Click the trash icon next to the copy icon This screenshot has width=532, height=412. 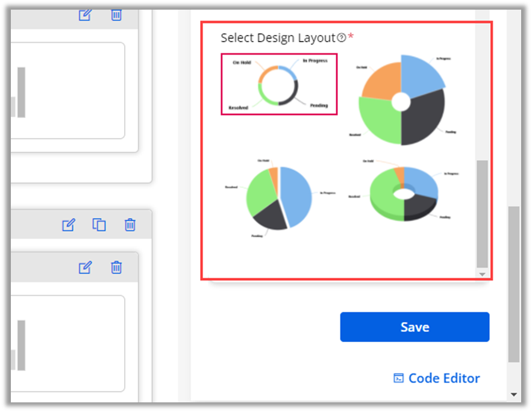pyautogui.click(x=130, y=225)
